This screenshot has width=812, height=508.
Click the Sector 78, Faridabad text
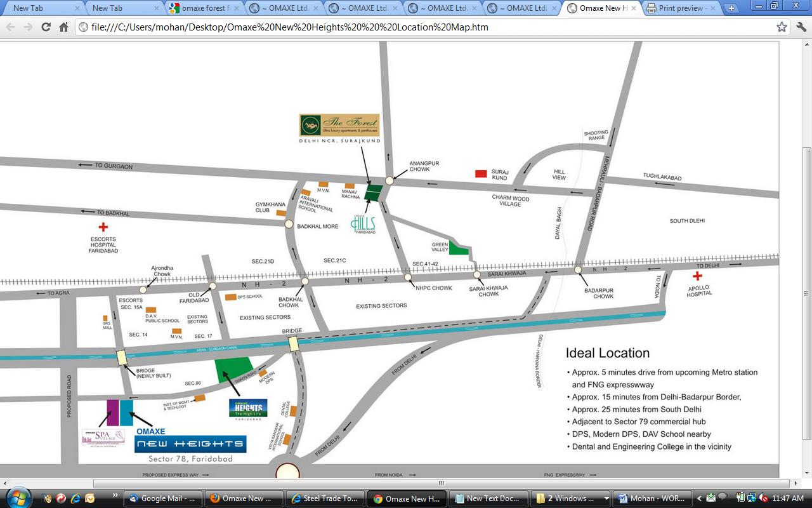(x=190, y=458)
